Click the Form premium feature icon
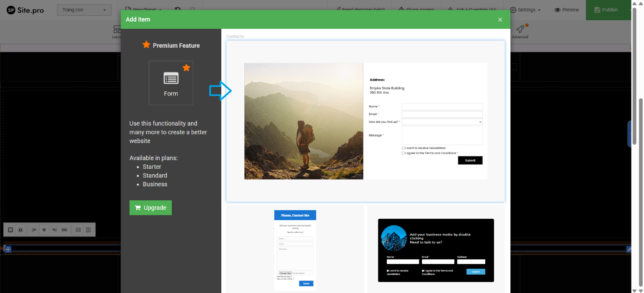Screen dimensions: 644x293 click(171, 83)
